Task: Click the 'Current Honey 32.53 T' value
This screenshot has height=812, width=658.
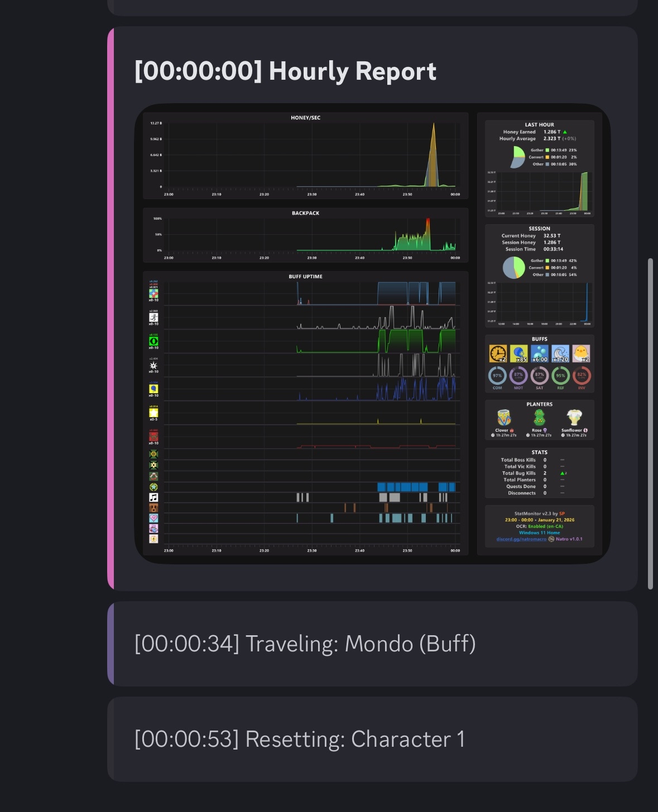Action: coord(552,236)
